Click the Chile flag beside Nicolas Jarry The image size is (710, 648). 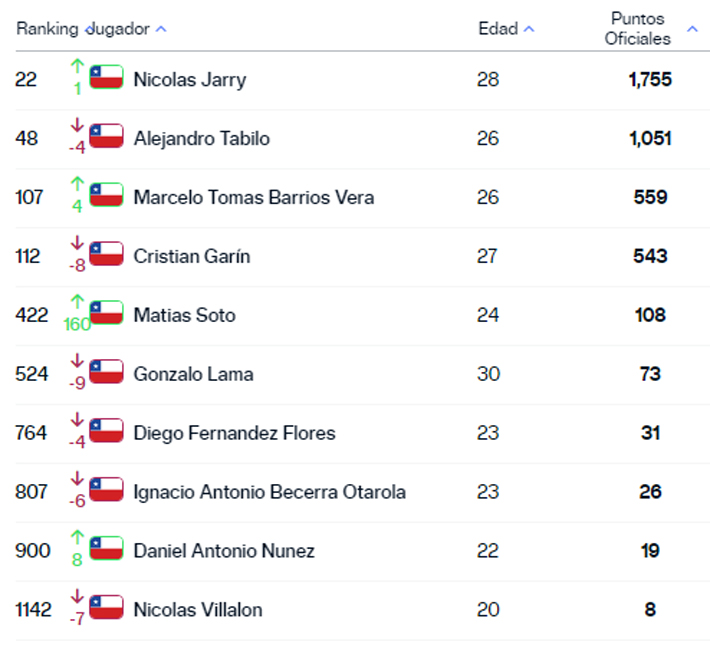point(106,77)
